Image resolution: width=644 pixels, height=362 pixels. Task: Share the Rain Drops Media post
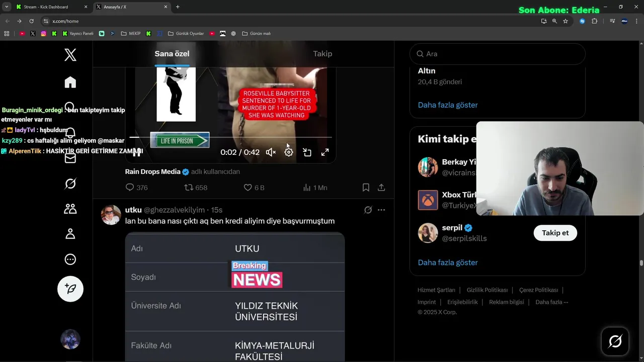[x=381, y=188]
